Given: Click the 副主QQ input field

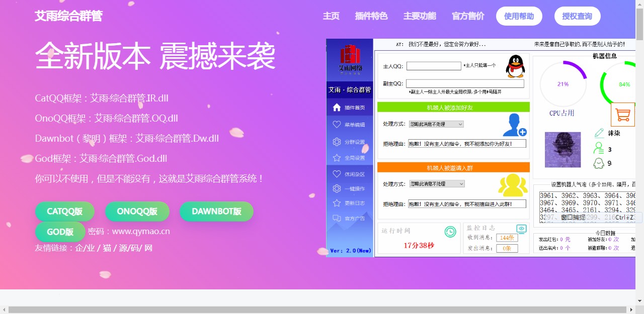Looking at the screenshot, I should 465,83.
